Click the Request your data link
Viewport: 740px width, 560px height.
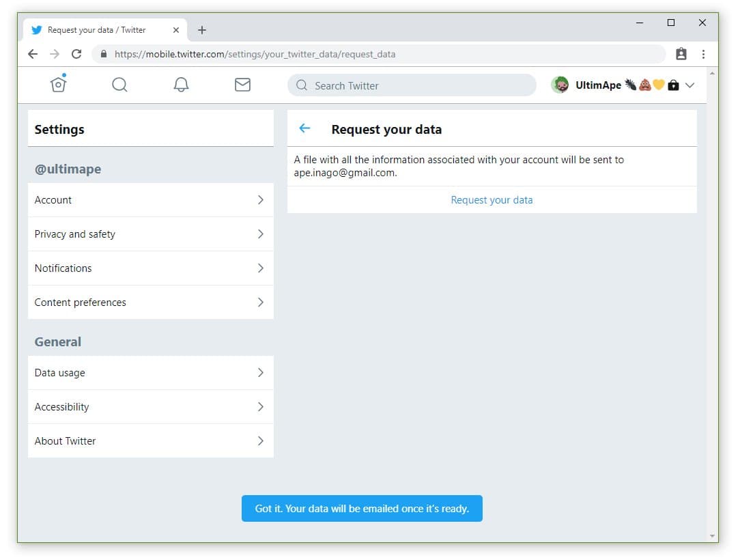[x=492, y=200]
